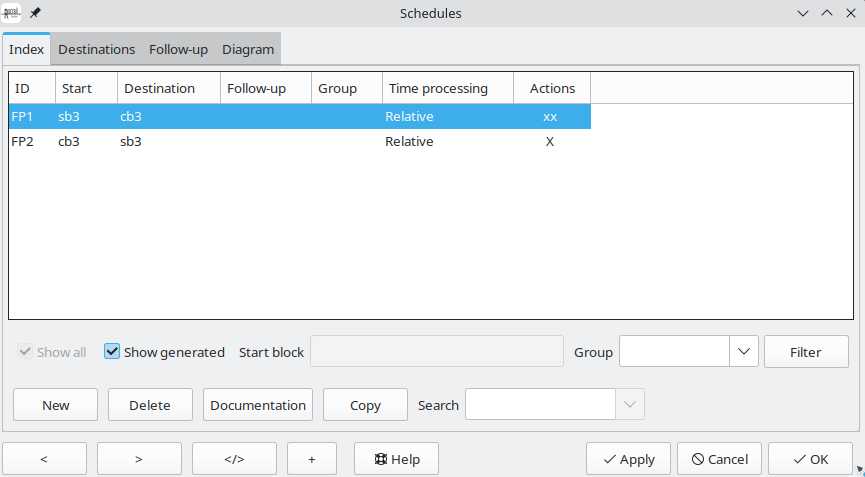Image resolution: width=865 pixels, height=477 pixels.
Task: Click the Delete button
Action: 150,405
